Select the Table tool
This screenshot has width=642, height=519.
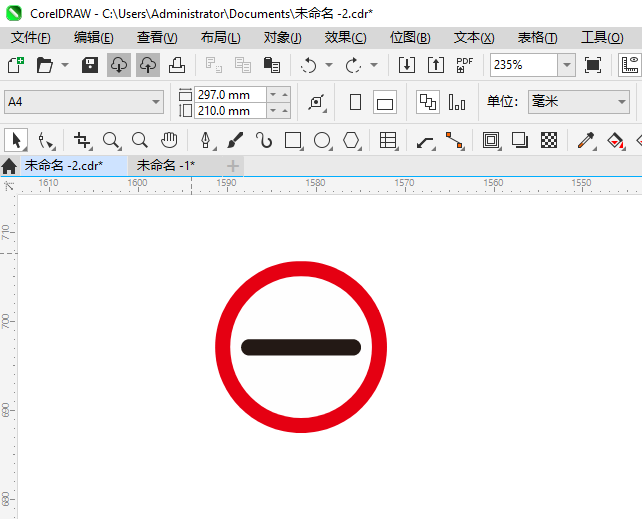(388, 140)
